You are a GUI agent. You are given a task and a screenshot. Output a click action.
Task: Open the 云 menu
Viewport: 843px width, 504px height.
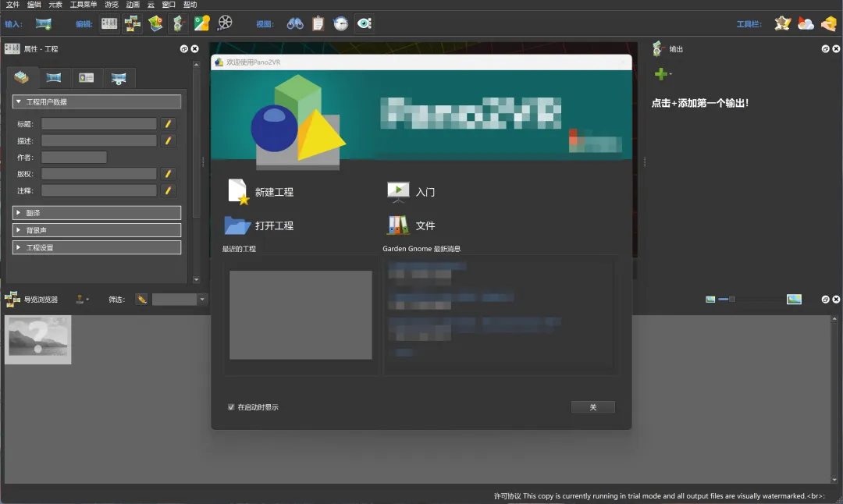[x=151, y=5]
